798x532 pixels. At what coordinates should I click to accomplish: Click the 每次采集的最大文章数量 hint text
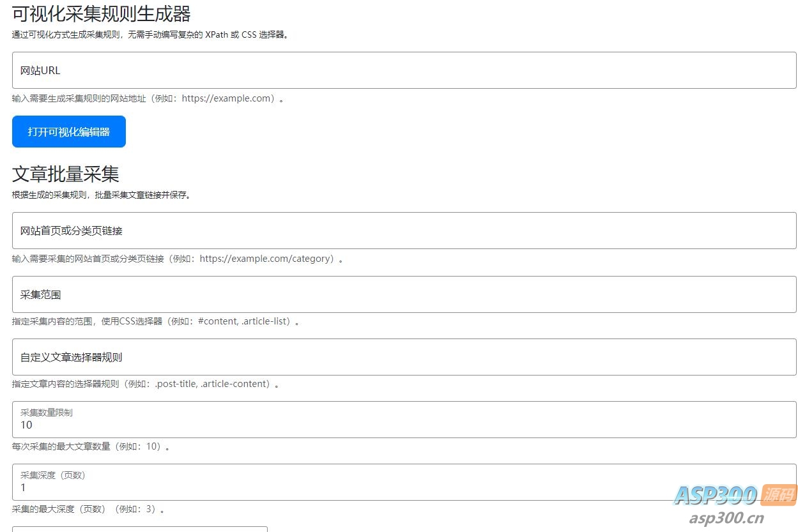coord(91,446)
